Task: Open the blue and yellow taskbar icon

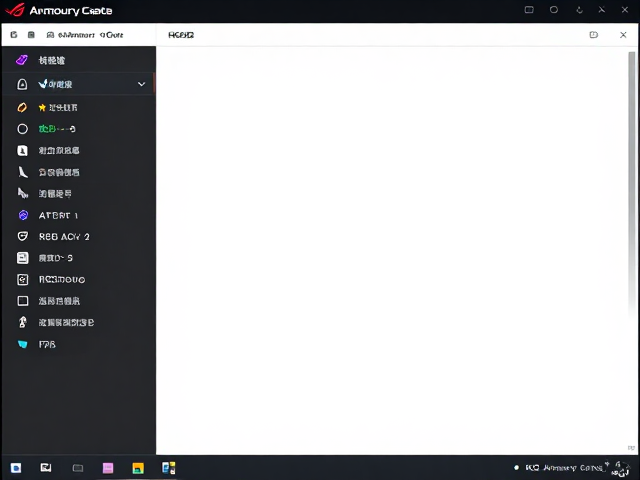Action: 169,468
